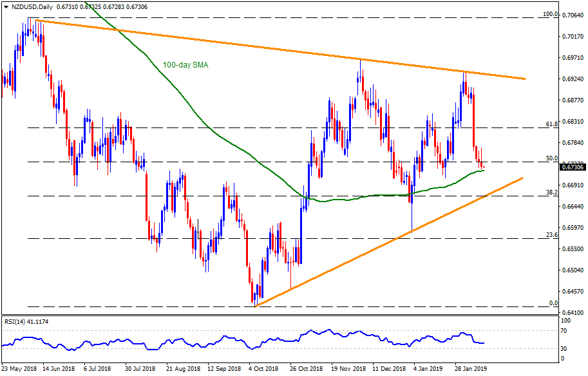The height and width of the screenshot is (376, 588).
Task: Select the 23.6 Fibonacci level label
Action: 551,234
